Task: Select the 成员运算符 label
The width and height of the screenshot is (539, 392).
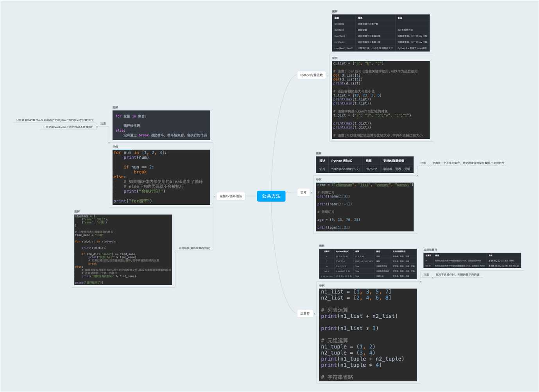Action: coord(430,250)
